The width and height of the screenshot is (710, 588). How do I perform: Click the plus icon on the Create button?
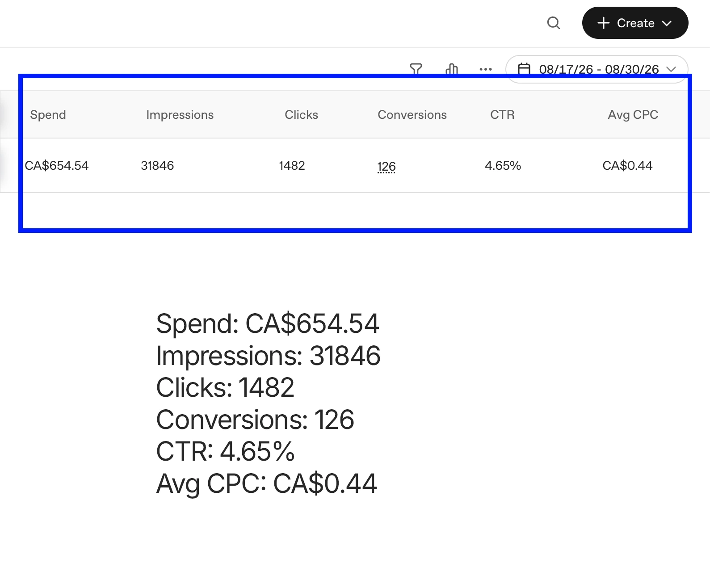(604, 23)
